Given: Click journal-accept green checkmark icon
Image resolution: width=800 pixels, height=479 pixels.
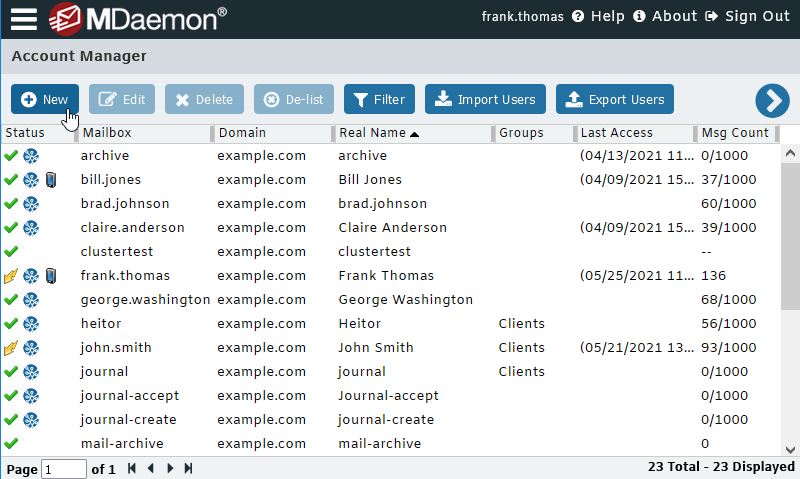Looking at the screenshot, I should click(11, 395).
